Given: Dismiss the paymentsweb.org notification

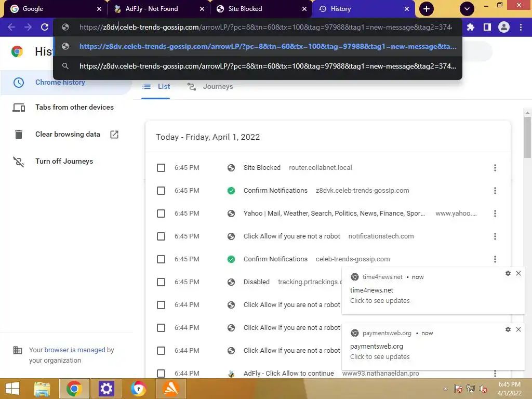Looking at the screenshot, I should tap(518, 329).
